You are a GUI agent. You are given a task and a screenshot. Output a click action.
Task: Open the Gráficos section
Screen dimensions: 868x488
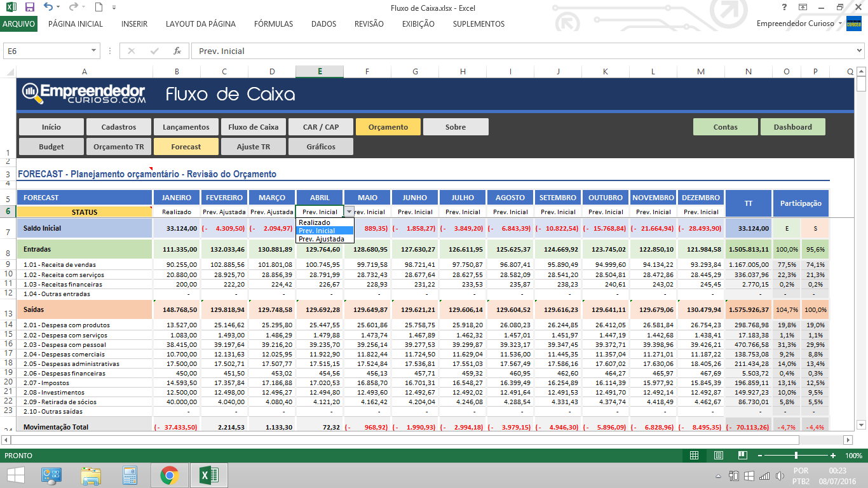tap(321, 146)
